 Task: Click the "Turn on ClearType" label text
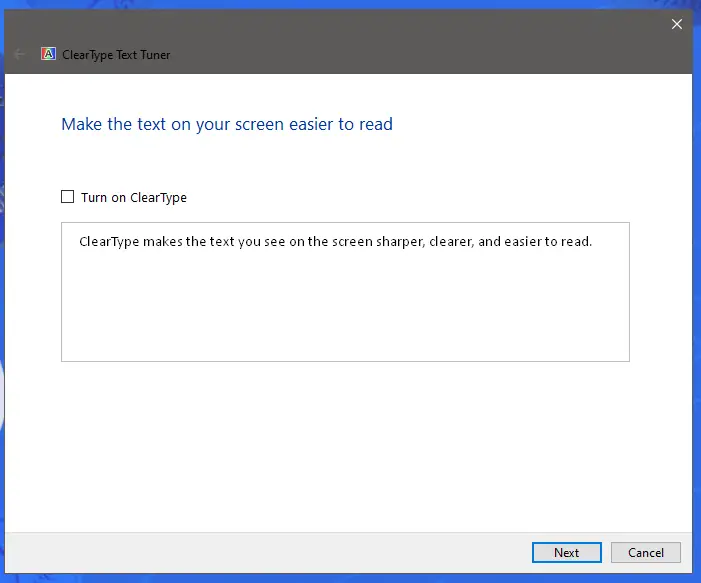pyautogui.click(x=134, y=198)
